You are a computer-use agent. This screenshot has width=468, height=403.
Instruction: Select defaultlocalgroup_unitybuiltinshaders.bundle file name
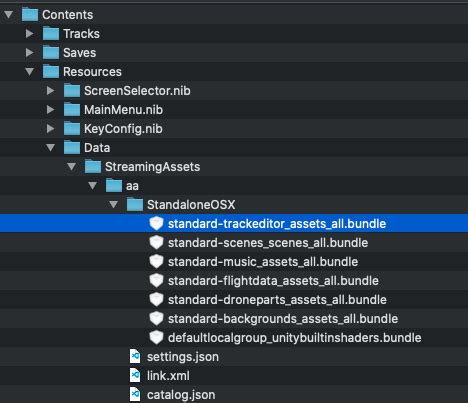[x=295, y=338]
